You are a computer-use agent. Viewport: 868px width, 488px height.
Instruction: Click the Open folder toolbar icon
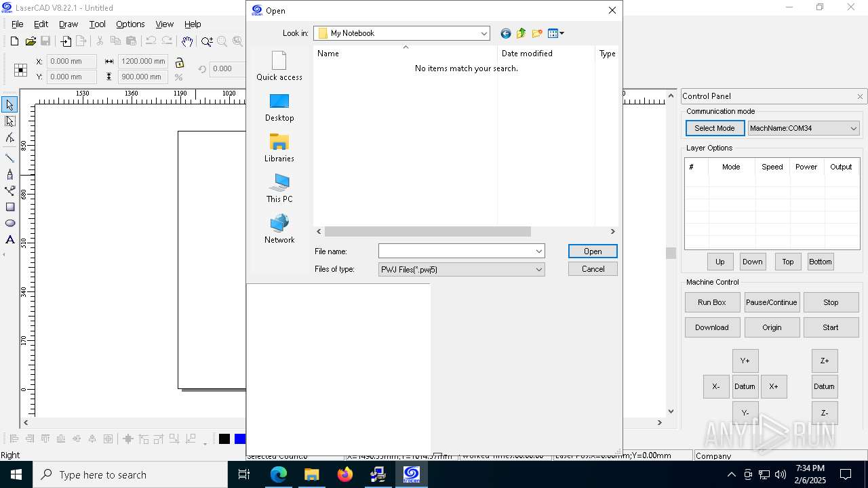31,41
